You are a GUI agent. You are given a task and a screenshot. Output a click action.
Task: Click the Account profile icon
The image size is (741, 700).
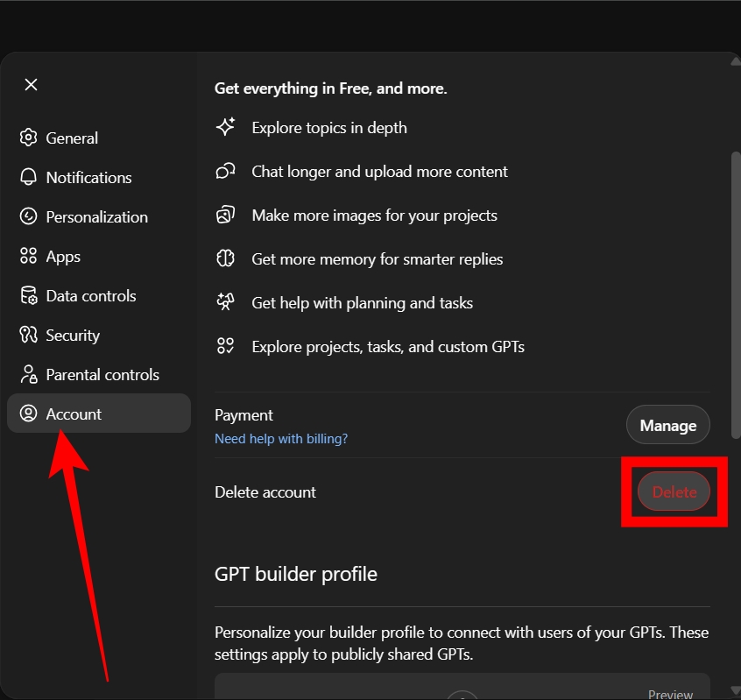coord(27,414)
